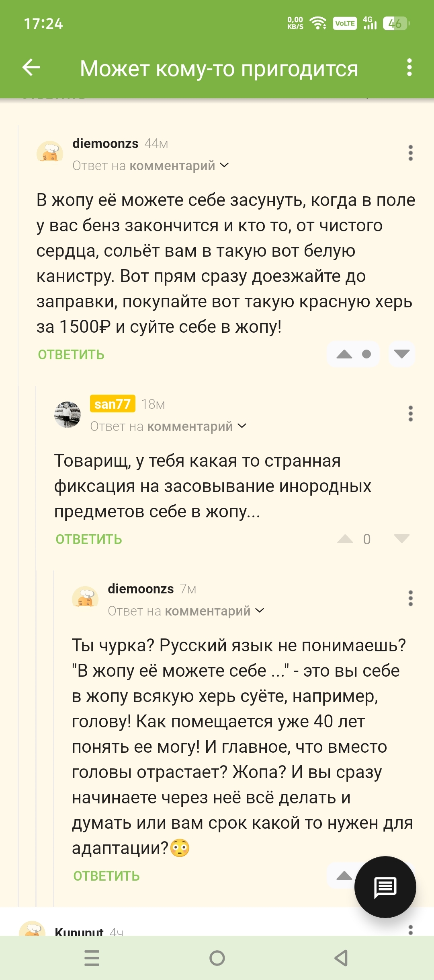Tap the floating write-comment button
The image size is (434, 980).
coord(385,887)
